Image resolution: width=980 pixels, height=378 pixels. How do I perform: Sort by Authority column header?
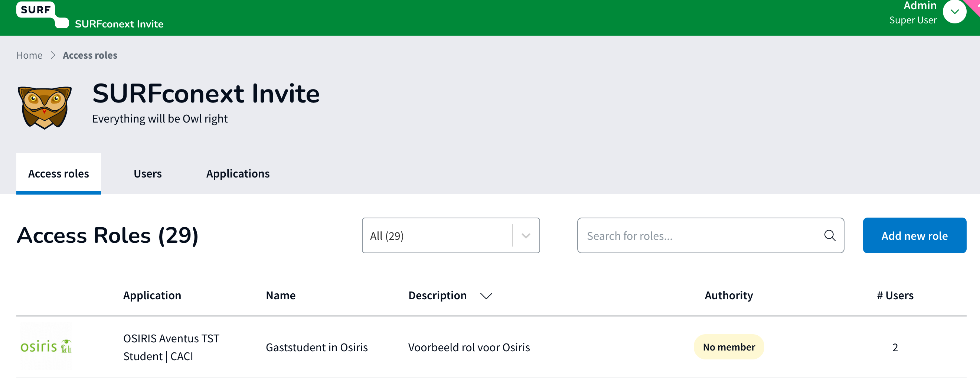(729, 296)
